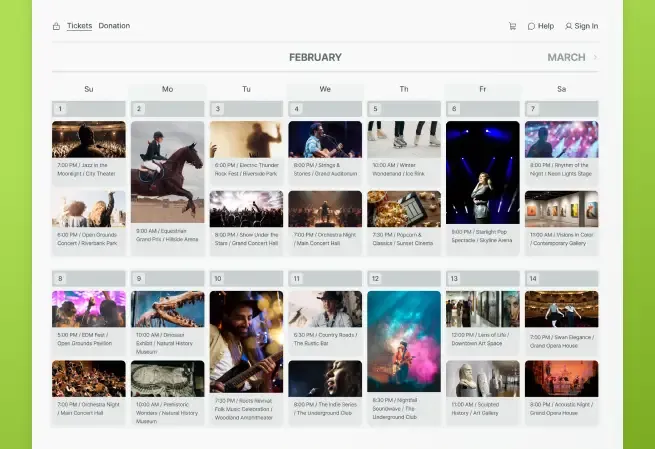Open Popcorn & Classics cinema thumbnail

tap(404, 209)
